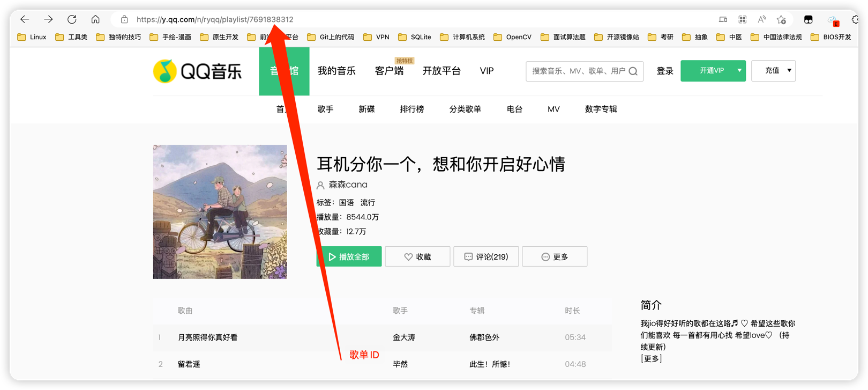The image size is (868, 390).
Task: Open the 独特的技巧 bookmark folder
Action: [118, 37]
